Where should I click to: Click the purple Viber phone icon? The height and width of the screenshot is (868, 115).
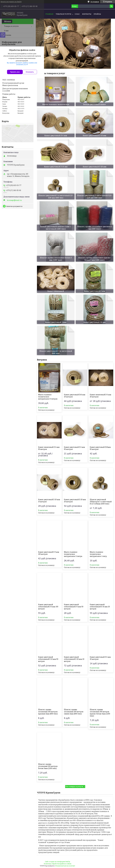3,35
